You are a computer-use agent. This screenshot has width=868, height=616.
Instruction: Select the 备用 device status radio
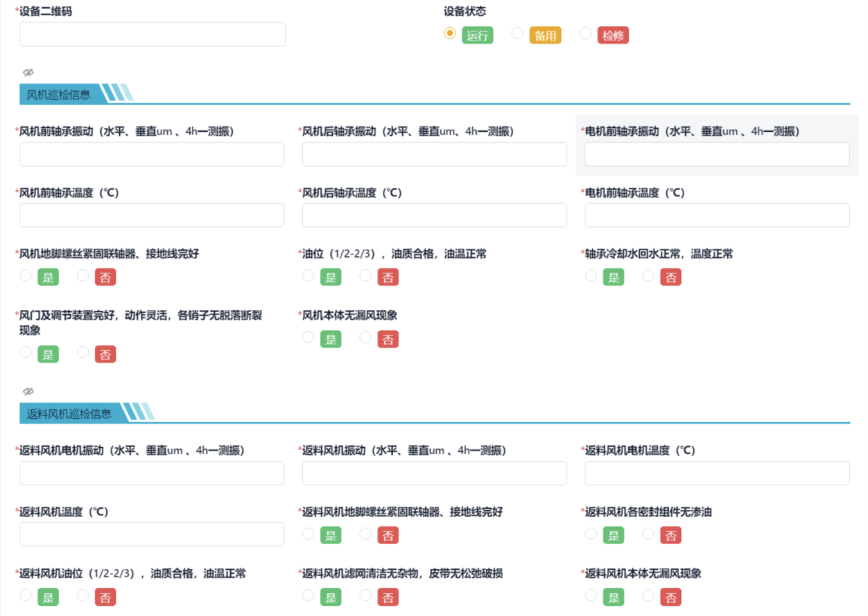tap(517, 33)
